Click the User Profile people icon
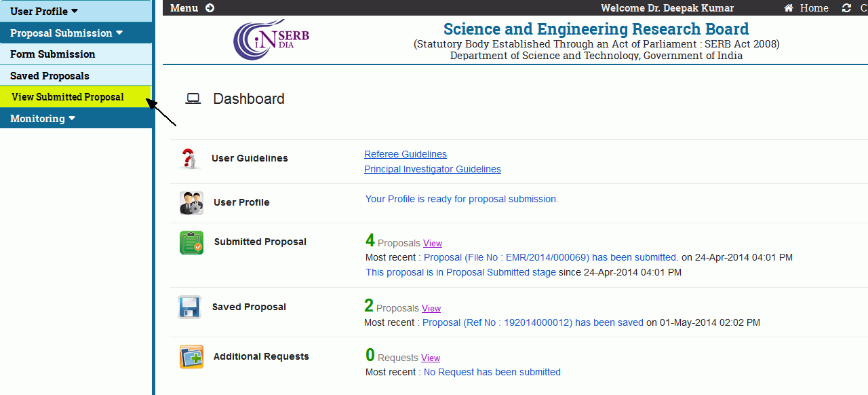The width and height of the screenshot is (868, 395). (191, 203)
